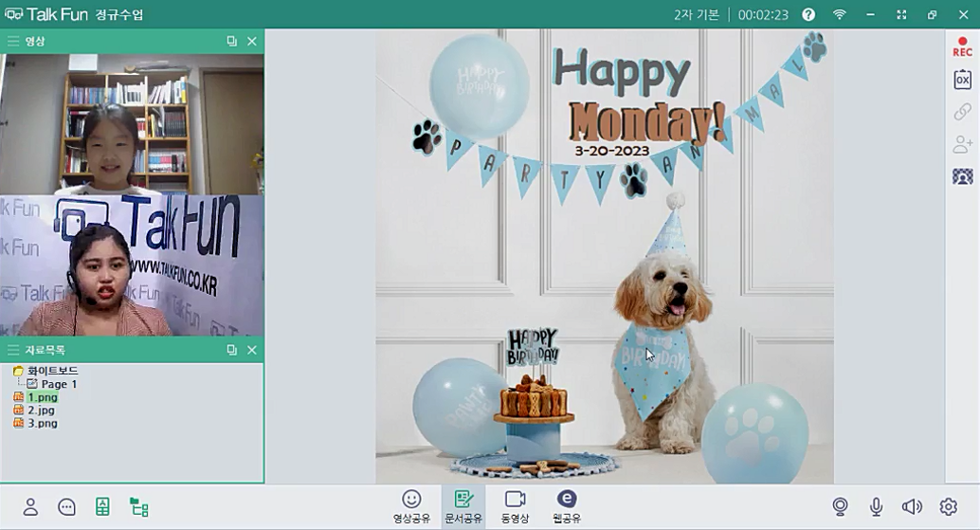
Task: Expand the 영상 panel menu
Action: [x=13, y=42]
